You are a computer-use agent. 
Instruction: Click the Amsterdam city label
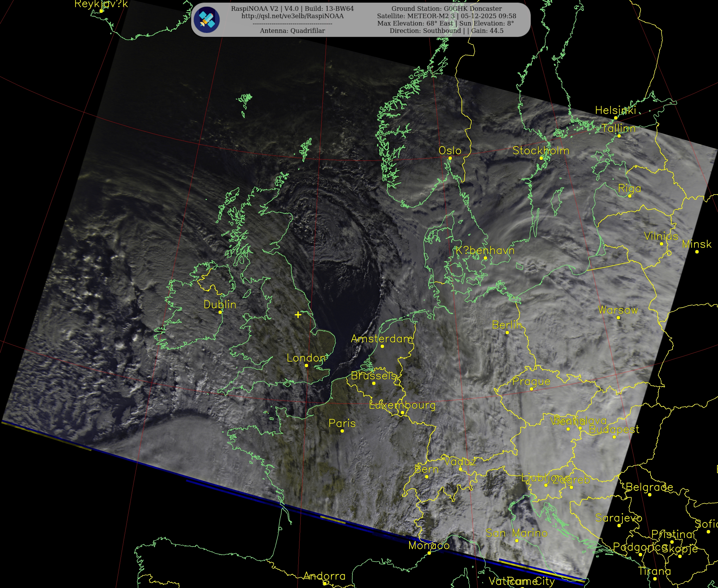coord(382,339)
